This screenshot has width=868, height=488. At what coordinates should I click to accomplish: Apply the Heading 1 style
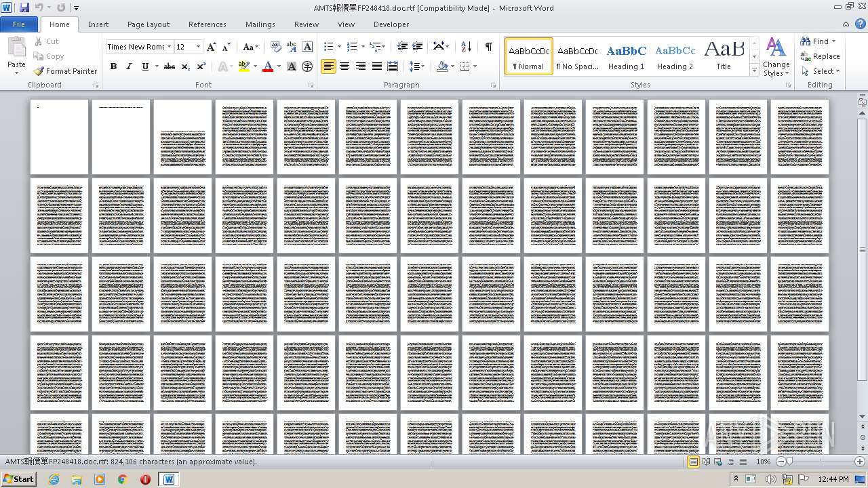click(x=626, y=56)
